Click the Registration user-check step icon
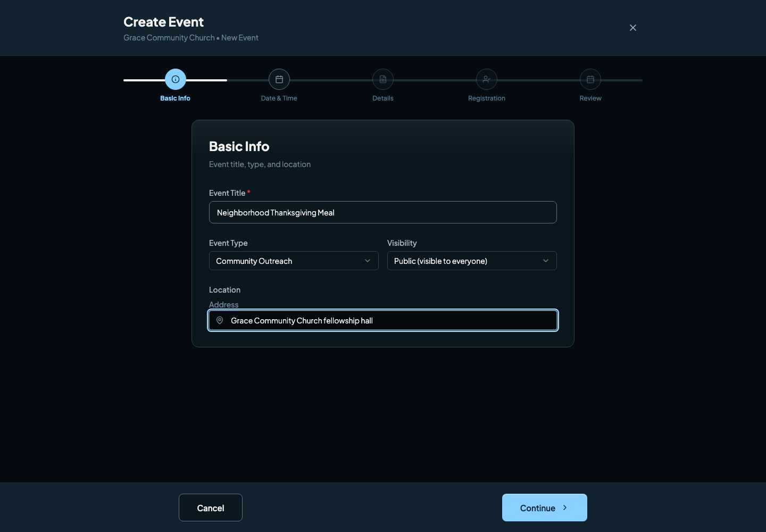Screen dimensions: 766x532 (487, 79)
